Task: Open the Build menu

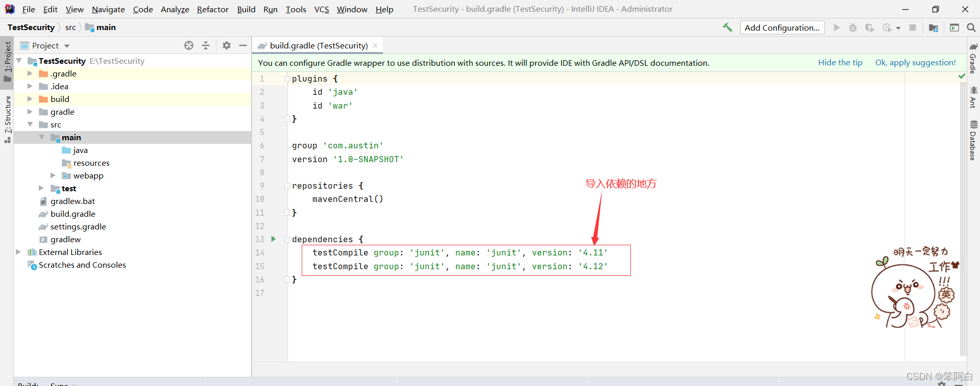Action: pyautogui.click(x=246, y=9)
